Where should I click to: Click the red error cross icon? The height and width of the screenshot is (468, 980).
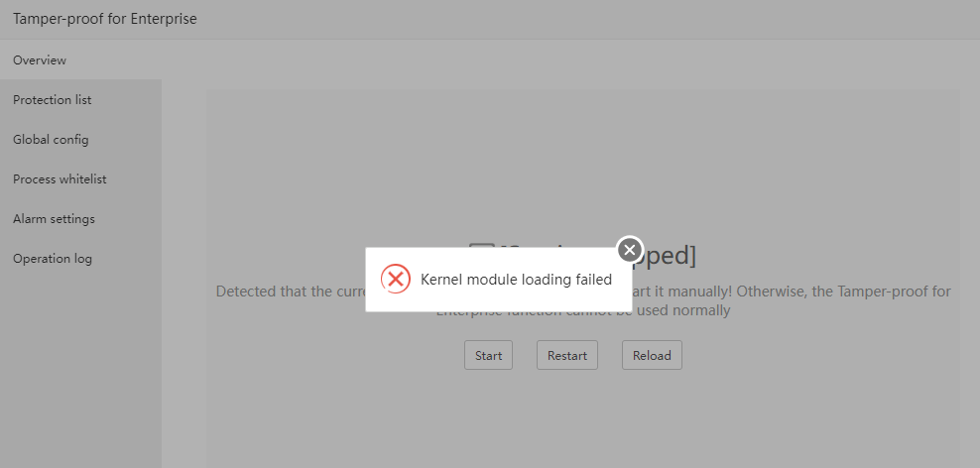396,280
